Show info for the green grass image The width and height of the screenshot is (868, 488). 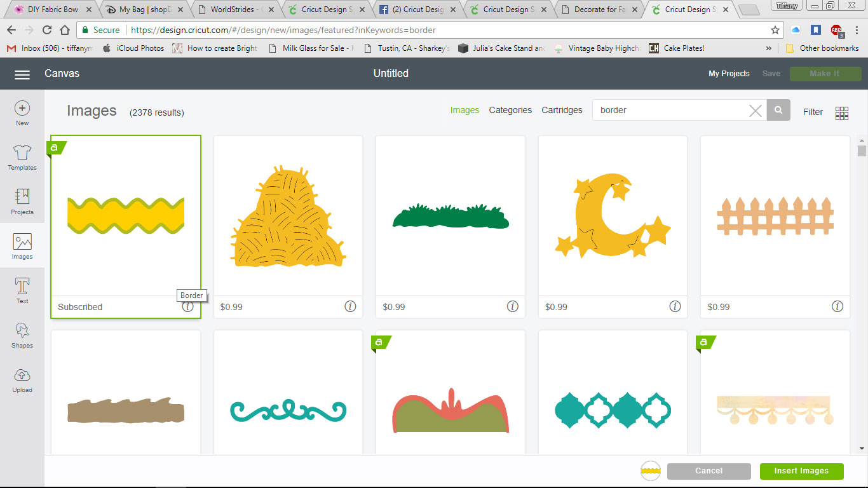coord(513,306)
